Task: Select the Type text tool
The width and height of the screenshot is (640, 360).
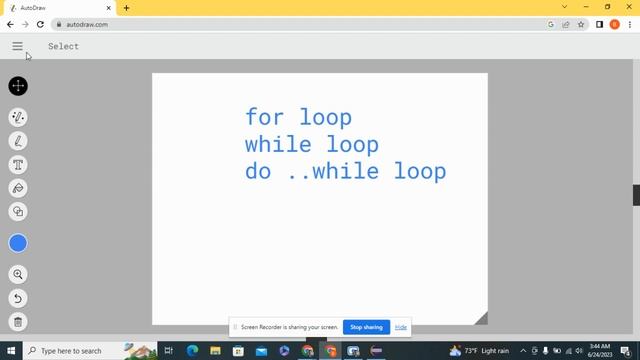Action: (x=18, y=165)
